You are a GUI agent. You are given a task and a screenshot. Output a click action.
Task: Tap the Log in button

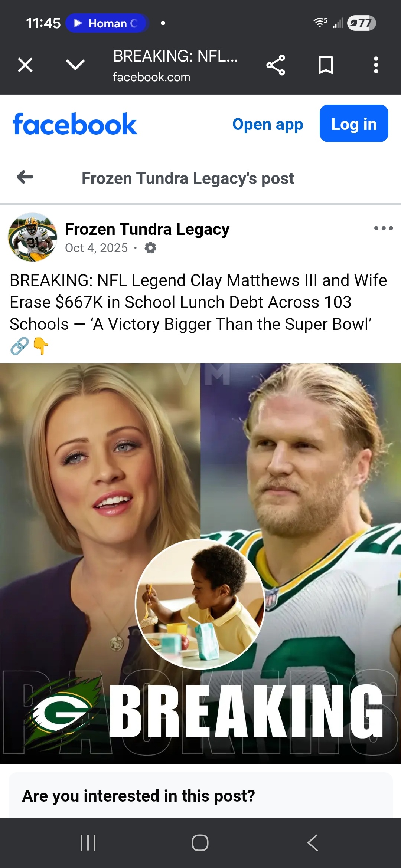[x=354, y=124]
